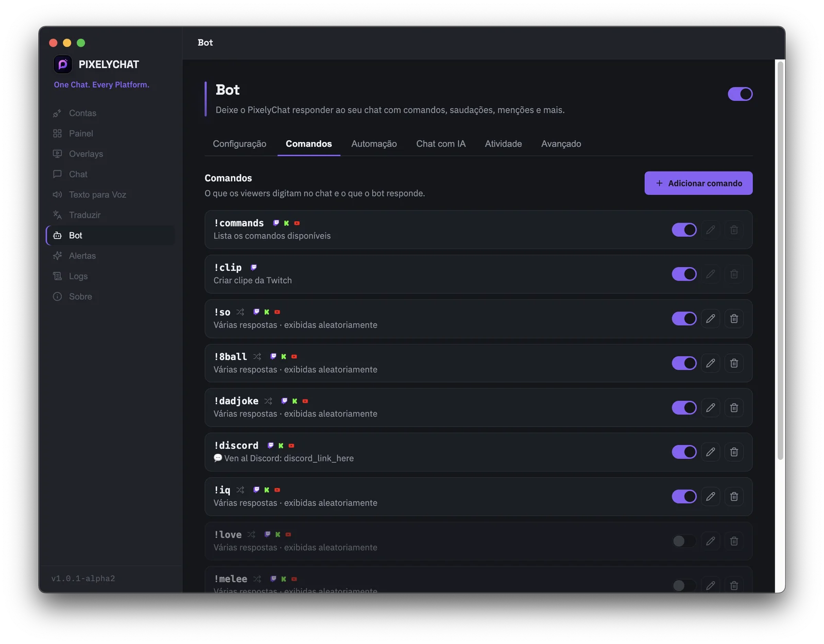The width and height of the screenshot is (824, 644).
Task: Click the trash icon for !clip
Action: pos(734,274)
